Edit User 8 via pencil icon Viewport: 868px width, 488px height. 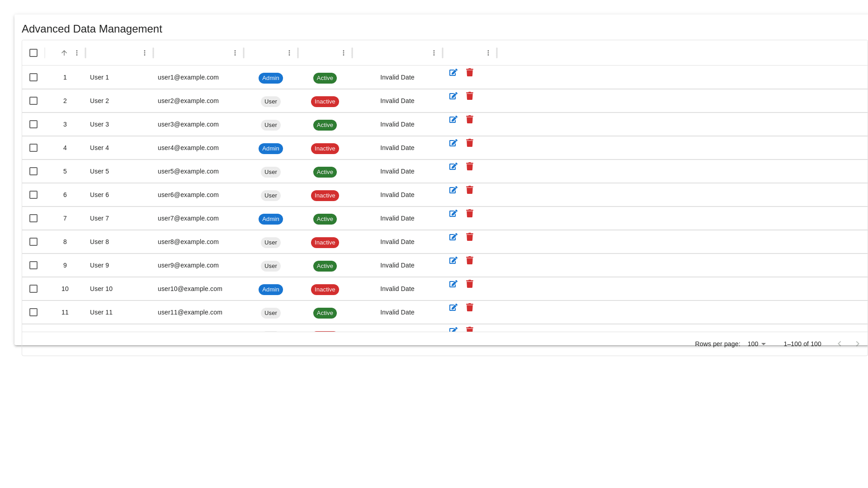(453, 237)
